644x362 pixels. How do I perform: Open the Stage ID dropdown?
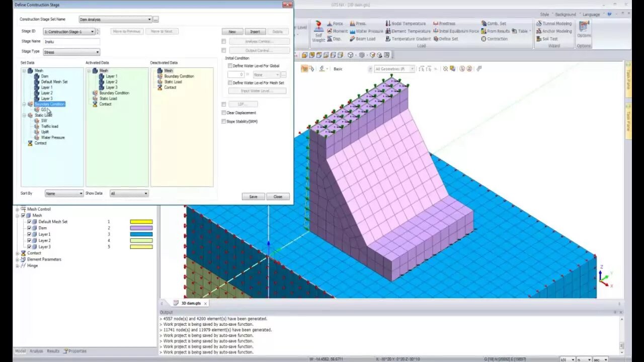93,32
